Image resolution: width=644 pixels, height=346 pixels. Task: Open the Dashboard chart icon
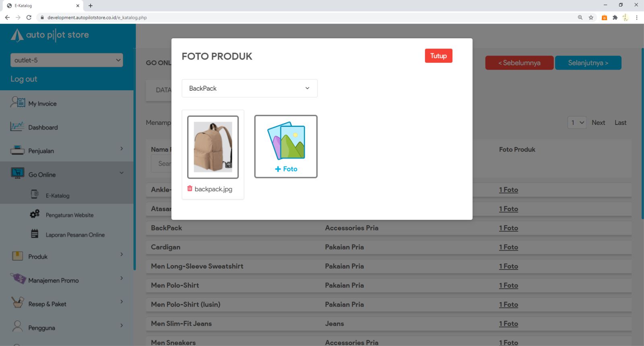(x=17, y=127)
